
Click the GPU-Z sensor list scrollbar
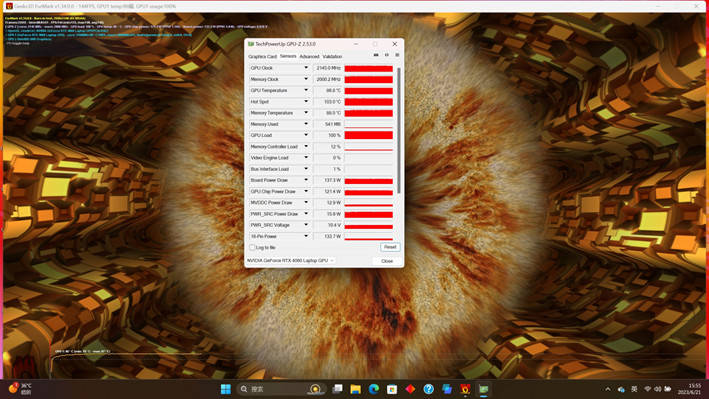399,130
